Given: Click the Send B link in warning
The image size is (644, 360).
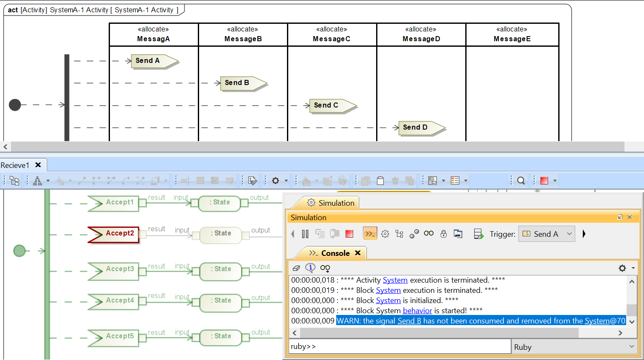Looking at the screenshot, I should coord(409,321).
